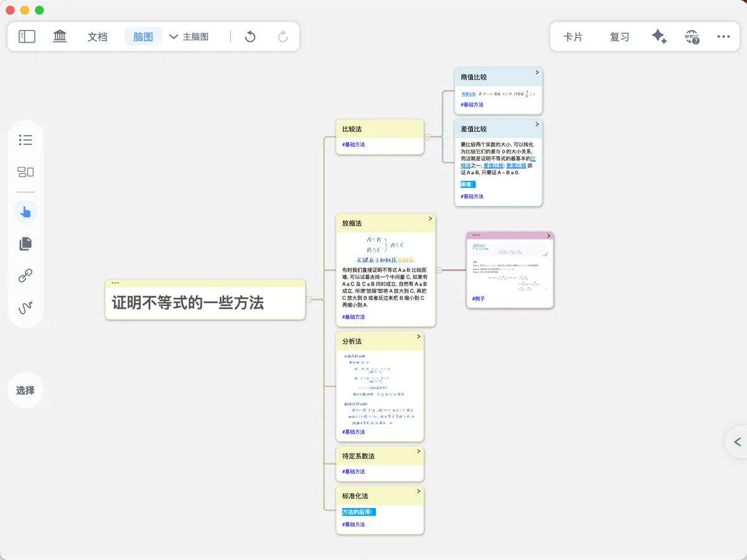747x560 pixels.
Task: Switch to the 文档 tab
Action: [x=98, y=37]
